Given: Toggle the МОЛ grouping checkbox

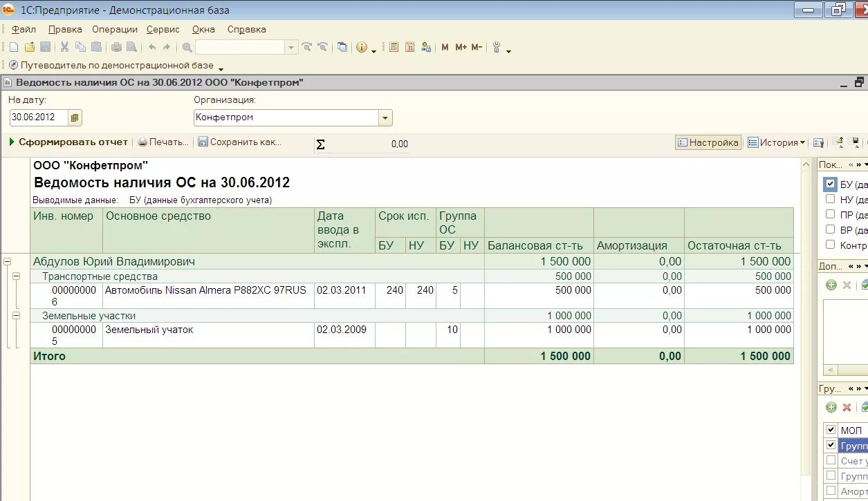Looking at the screenshot, I should (x=831, y=430).
